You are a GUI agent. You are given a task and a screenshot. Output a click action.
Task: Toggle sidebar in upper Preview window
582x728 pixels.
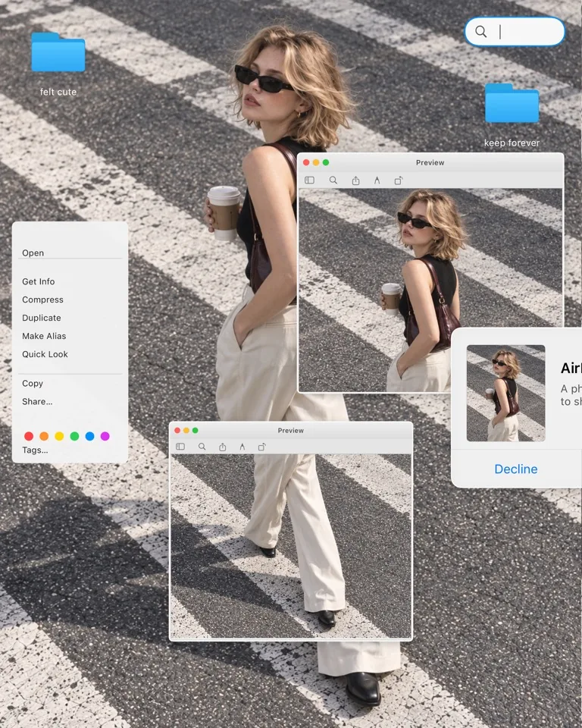309,180
